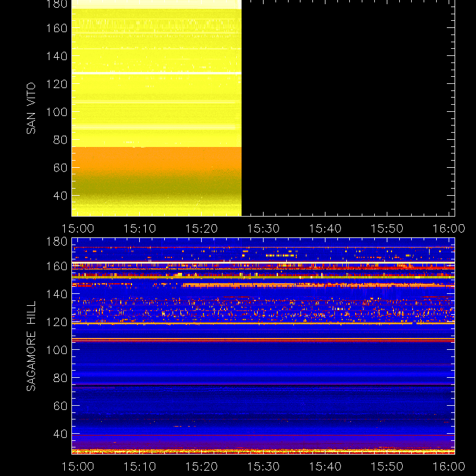Select the 140 tick label on SAN VITO axis
Screen dimensions: 476x476
pyautogui.click(x=57, y=56)
